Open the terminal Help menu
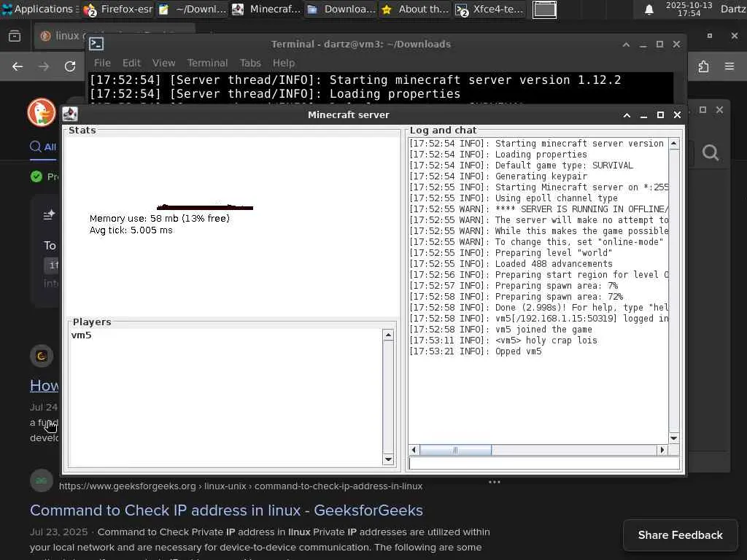747x560 pixels. click(x=284, y=63)
